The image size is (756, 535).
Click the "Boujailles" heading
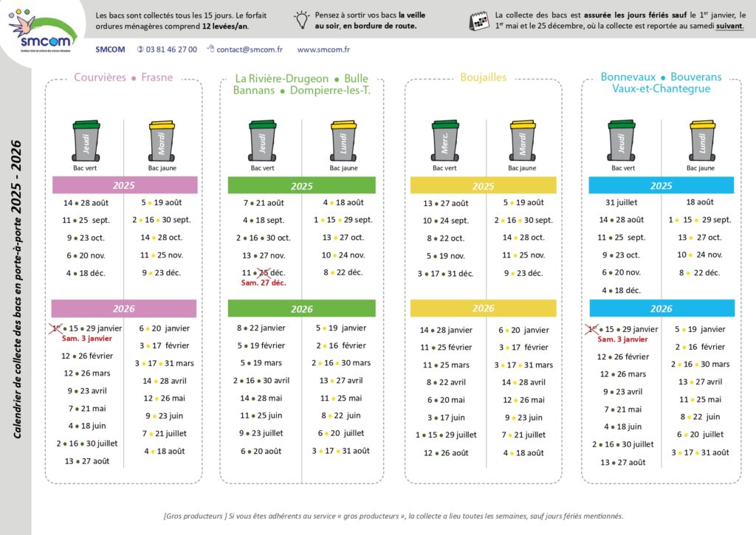point(483,77)
